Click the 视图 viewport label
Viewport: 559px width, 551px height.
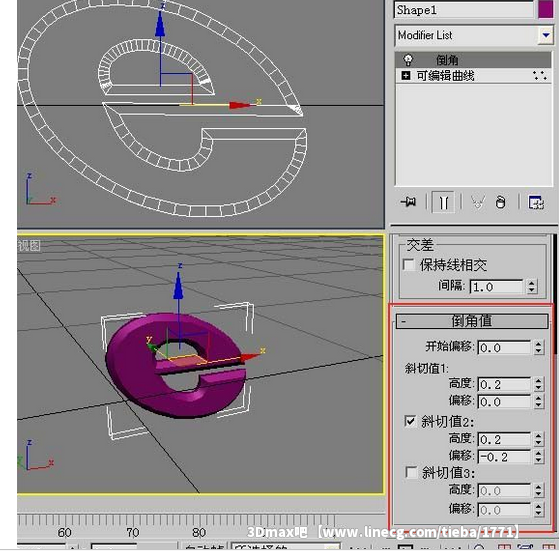click(29, 246)
